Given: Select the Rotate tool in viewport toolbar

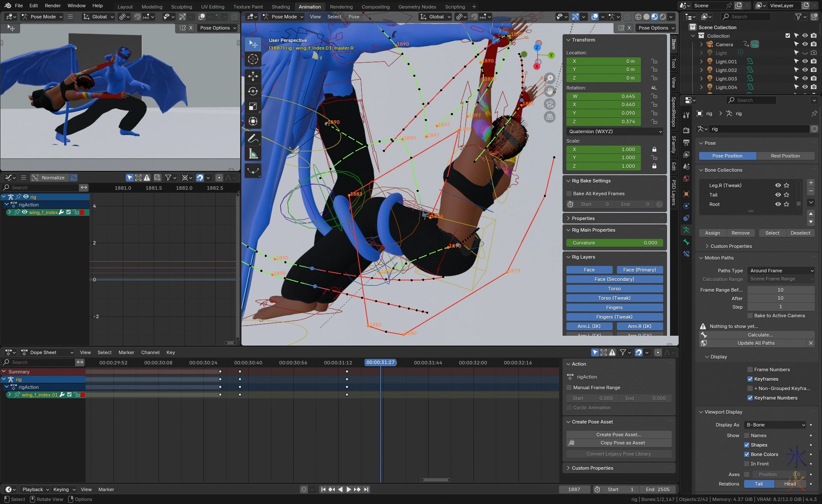Looking at the screenshot, I should [253, 91].
